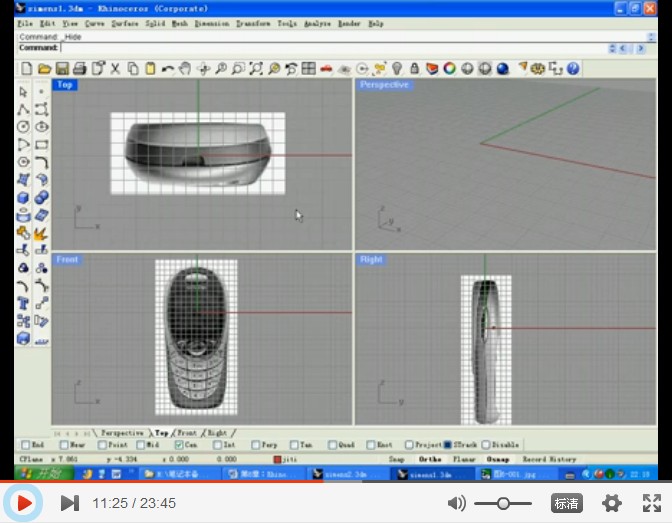
Task: Select the Fillet curve tool in left toolbar
Action: point(41,162)
